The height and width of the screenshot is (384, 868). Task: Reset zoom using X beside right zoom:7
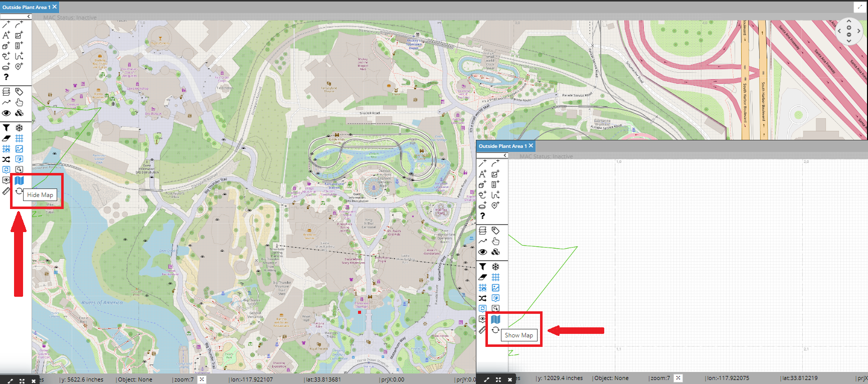click(678, 378)
